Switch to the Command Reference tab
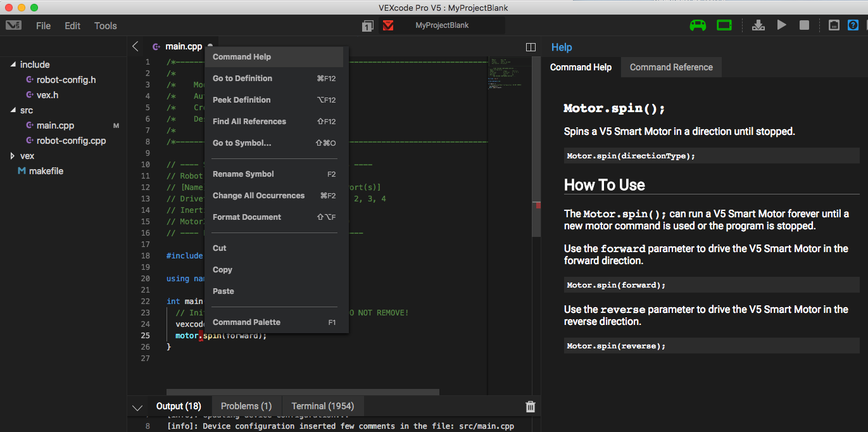Viewport: 868px width, 432px height. pos(671,67)
